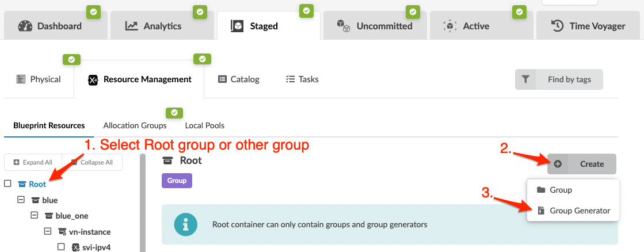
Task: Click the Uncommitted cubes icon
Action: [344, 26]
